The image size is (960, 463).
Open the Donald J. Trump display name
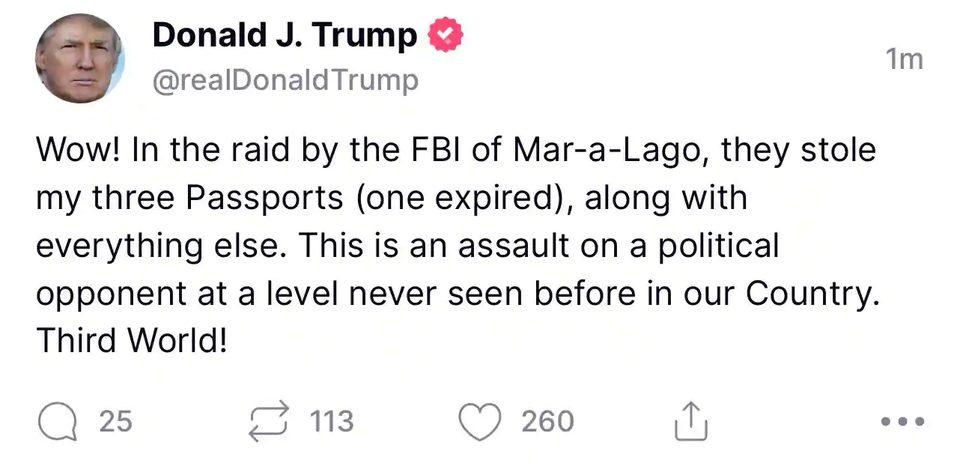[284, 37]
